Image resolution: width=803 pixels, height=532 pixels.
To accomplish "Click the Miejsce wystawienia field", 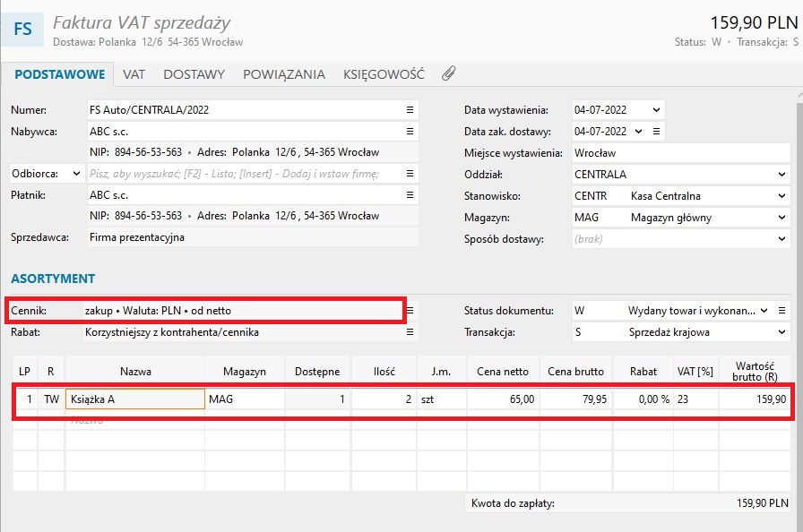I will (679, 153).
